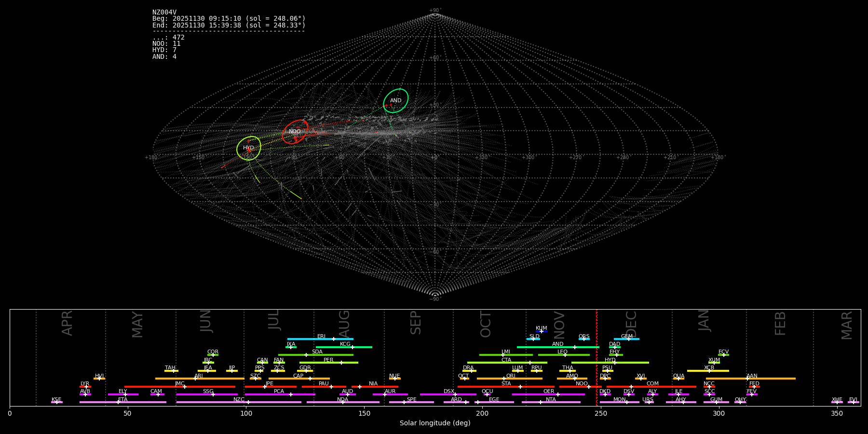The image size is (868, 434).
Task: Select the LYR shower label in the timeline
Action: coord(85,384)
